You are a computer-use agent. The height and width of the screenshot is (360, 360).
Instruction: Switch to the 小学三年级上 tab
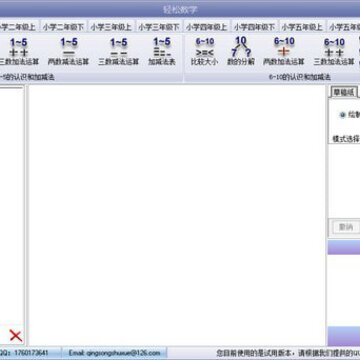point(111,27)
